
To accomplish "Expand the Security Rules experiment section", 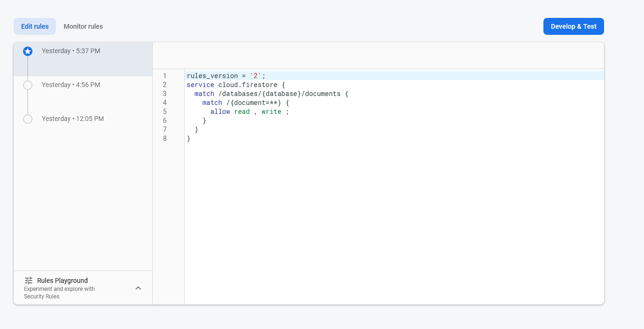I will click(x=138, y=287).
